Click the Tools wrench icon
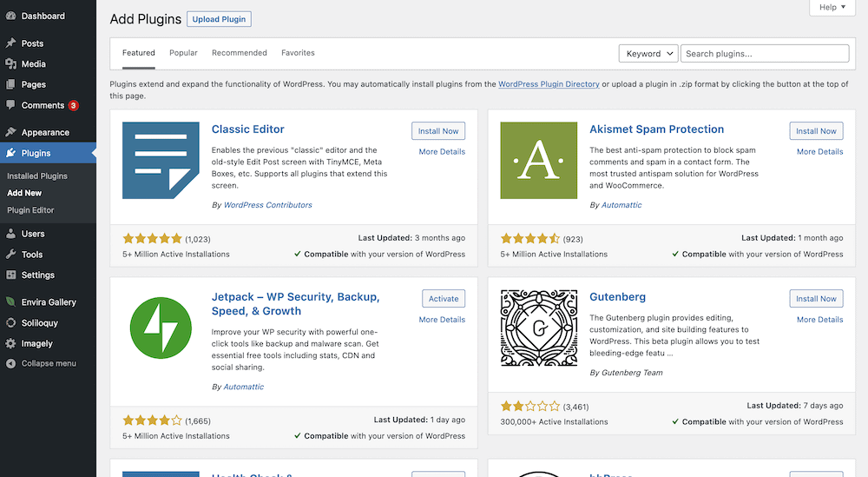The height and width of the screenshot is (477, 868). click(x=10, y=255)
